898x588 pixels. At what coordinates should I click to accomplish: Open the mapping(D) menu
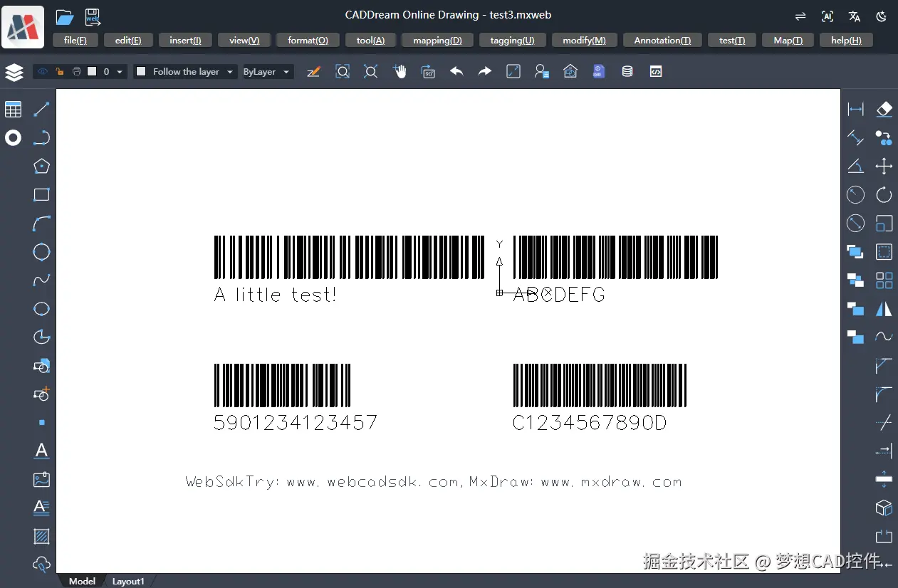[437, 41]
